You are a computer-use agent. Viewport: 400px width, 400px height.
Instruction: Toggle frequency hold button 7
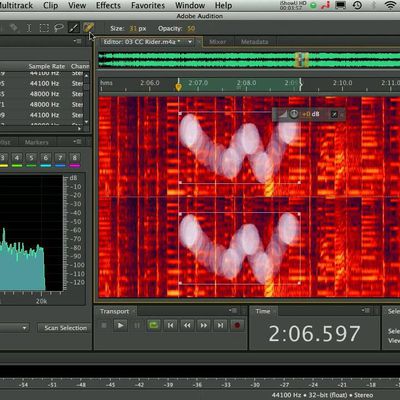tap(60, 158)
